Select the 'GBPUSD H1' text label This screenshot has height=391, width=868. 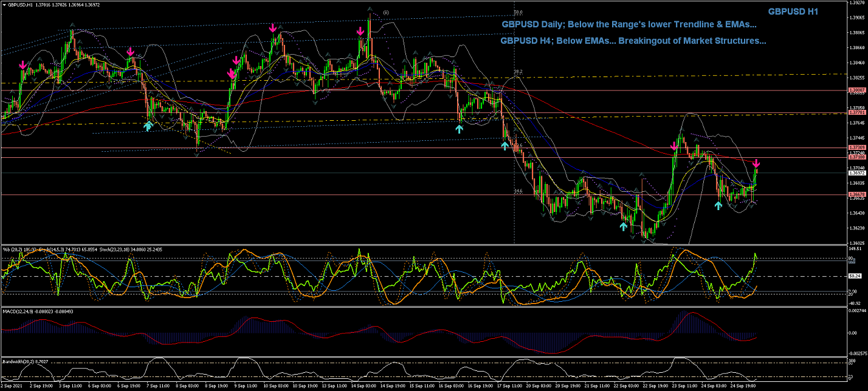(x=793, y=12)
